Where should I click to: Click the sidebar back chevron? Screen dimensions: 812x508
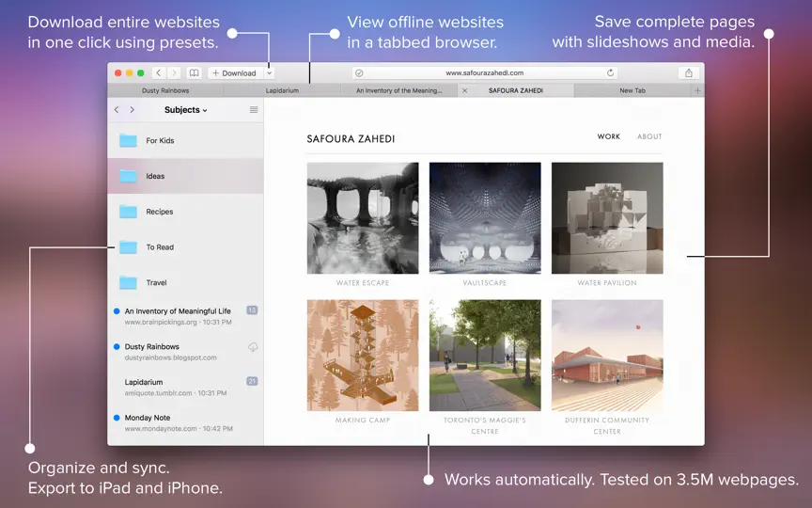(117, 109)
